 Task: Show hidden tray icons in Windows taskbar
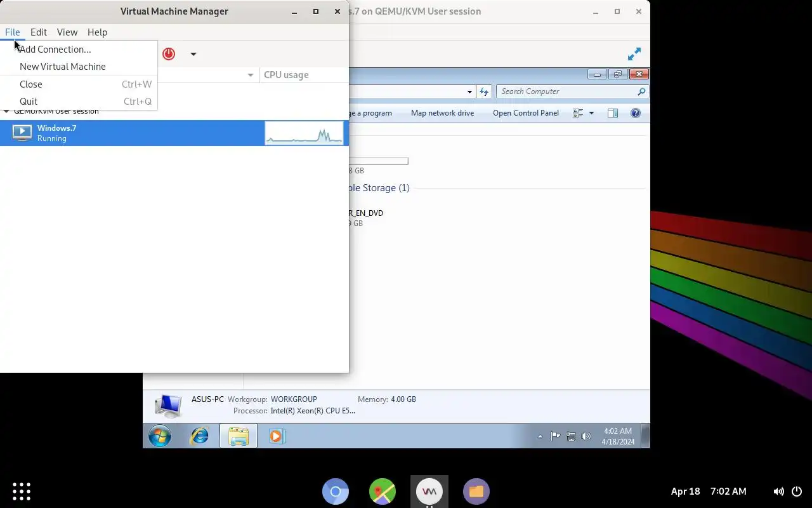[x=540, y=436]
